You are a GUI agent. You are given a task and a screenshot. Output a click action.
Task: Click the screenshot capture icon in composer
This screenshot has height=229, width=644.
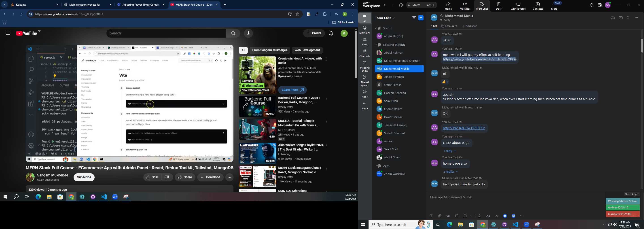pos(465,216)
